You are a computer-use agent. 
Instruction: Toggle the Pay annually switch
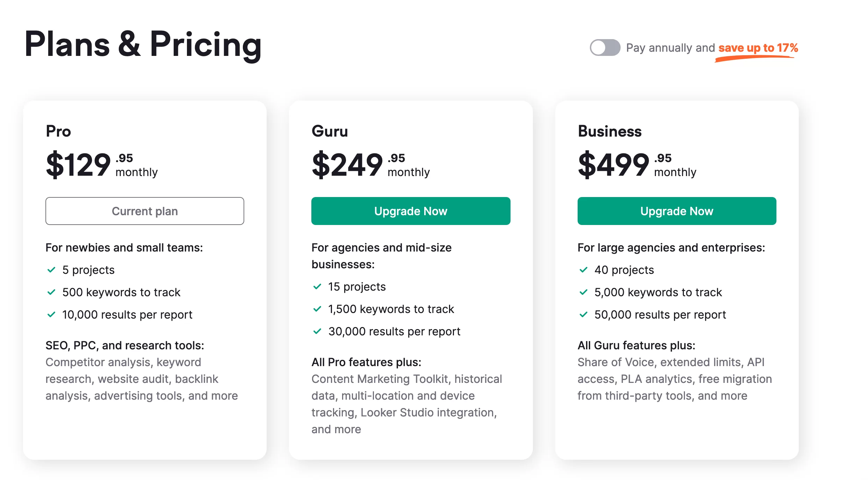point(605,48)
